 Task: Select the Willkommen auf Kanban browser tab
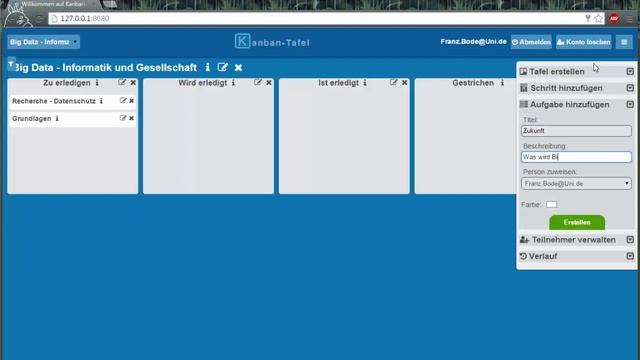[53, 4]
